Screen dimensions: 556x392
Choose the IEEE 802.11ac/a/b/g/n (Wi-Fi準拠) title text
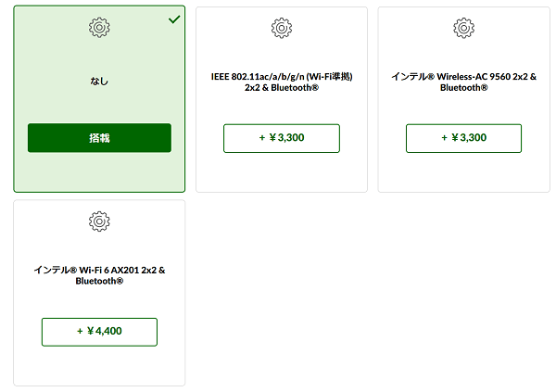tap(282, 77)
